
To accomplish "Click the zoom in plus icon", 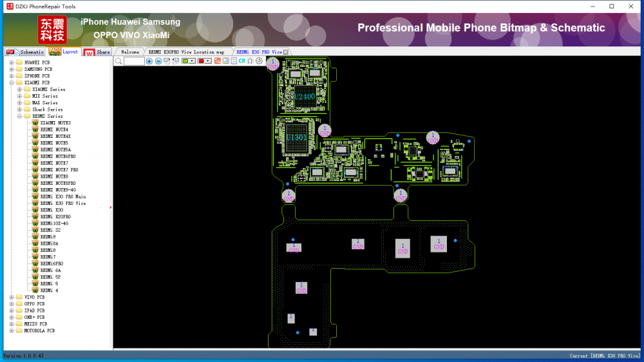I will click(x=149, y=61).
